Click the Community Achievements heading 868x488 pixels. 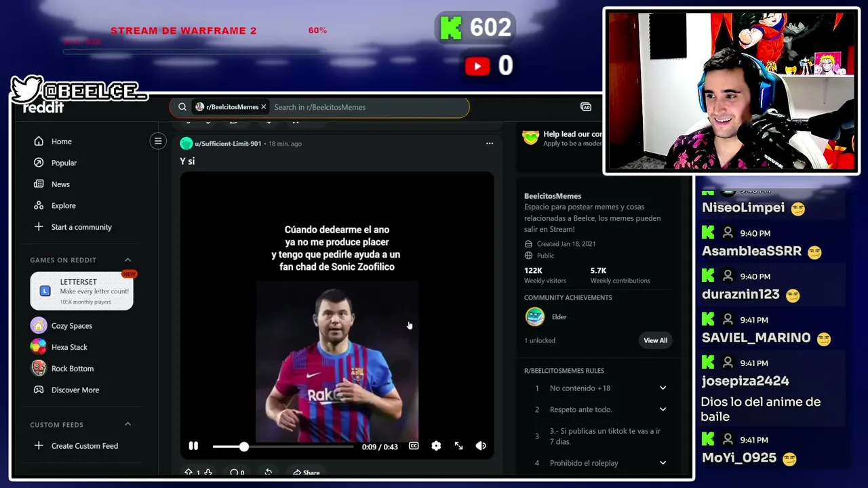click(568, 298)
